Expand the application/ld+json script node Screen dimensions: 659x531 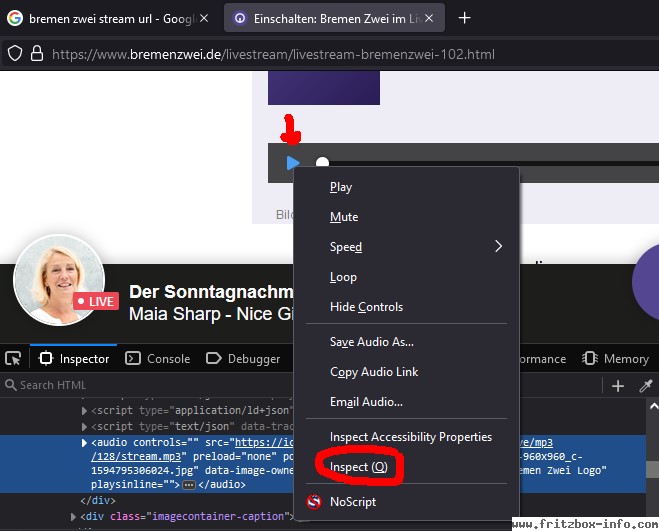84,411
